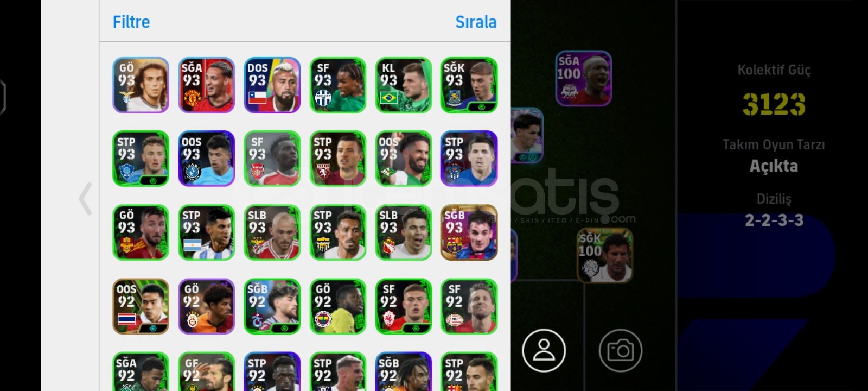
Task: Select SĞA 100 player on pitch
Action: [583, 78]
